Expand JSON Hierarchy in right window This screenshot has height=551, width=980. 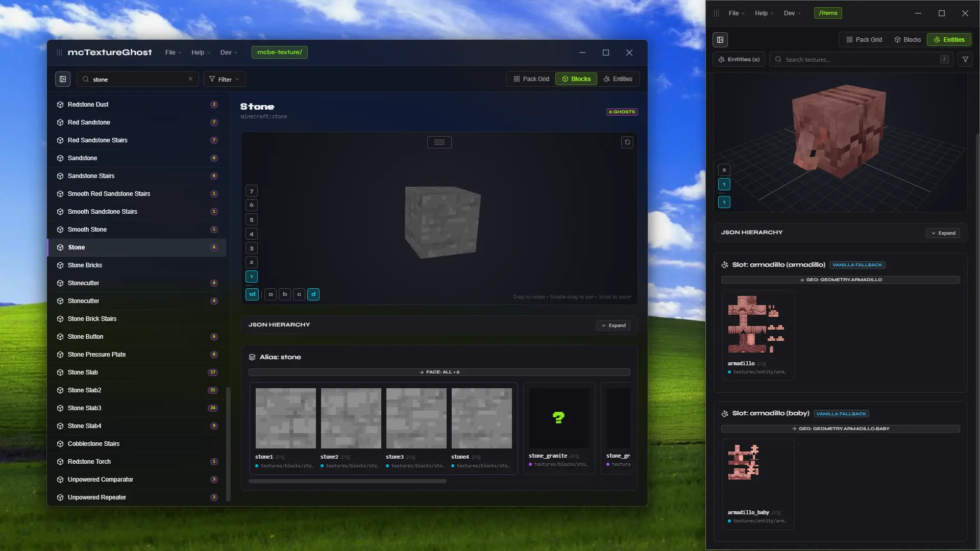tap(943, 233)
